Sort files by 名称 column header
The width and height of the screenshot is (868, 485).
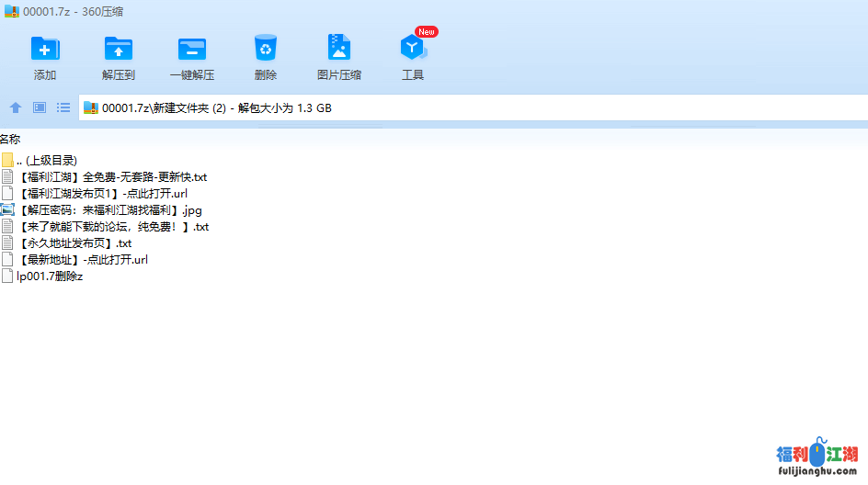[x=10, y=140]
